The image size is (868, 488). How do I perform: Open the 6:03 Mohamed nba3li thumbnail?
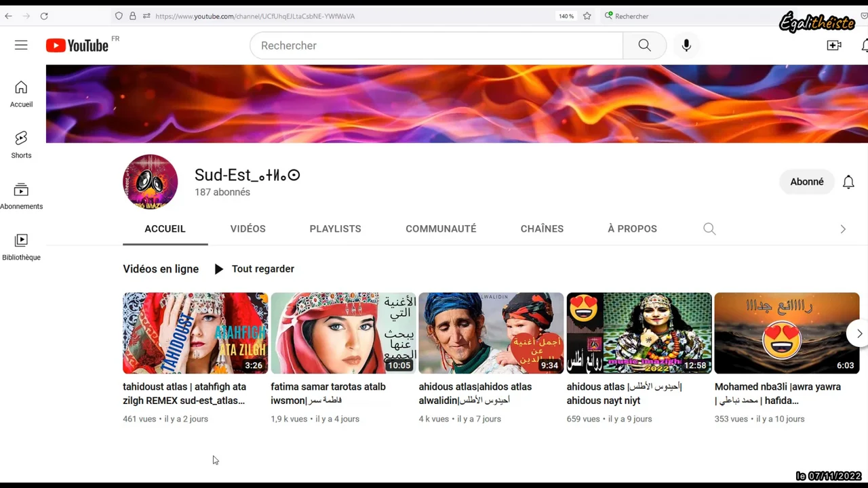[x=787, y=333]
